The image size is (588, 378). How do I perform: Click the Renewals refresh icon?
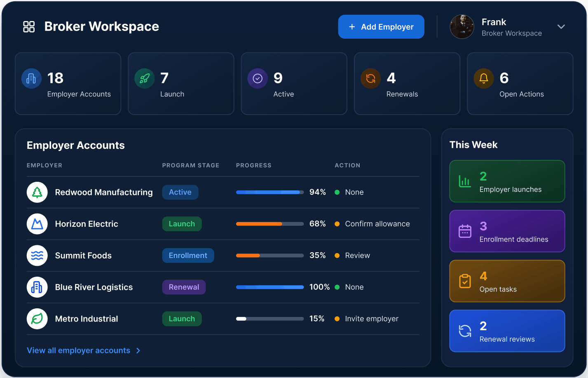370,78
